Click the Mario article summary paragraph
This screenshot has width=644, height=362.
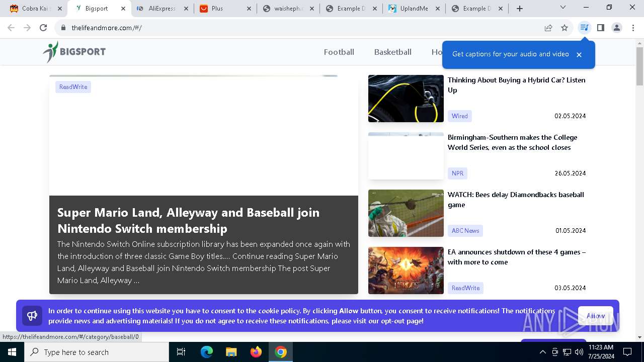click(x=204, y=262)
